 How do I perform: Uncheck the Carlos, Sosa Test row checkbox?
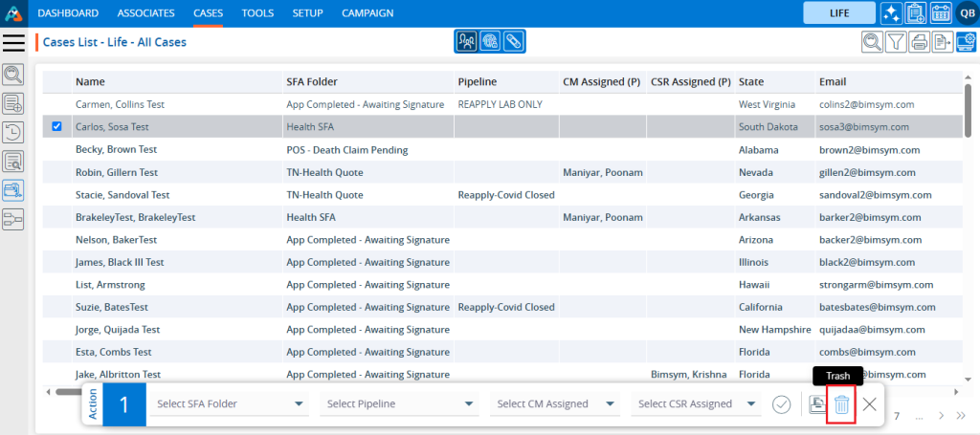[x=56, y=126]
